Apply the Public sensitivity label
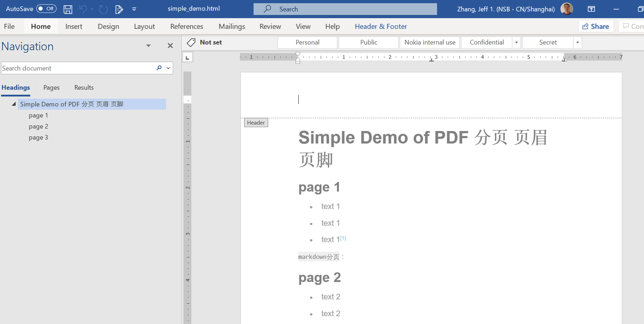 pyautogui.click(x=369, y=43)
